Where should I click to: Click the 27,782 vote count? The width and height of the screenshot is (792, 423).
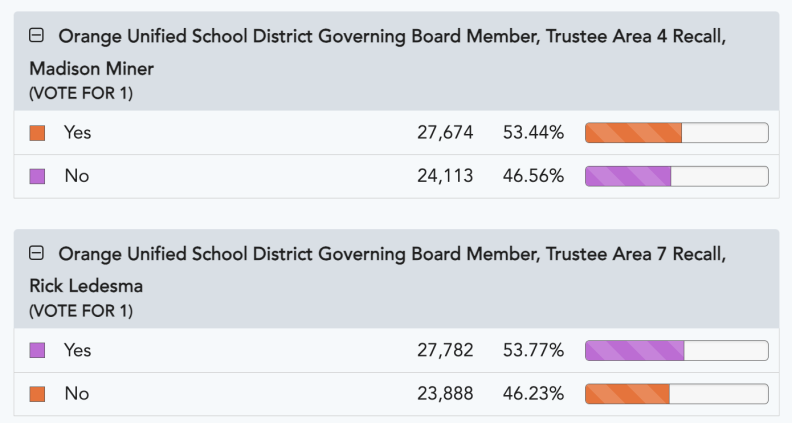pyautogui.click(x=445, y=350)
